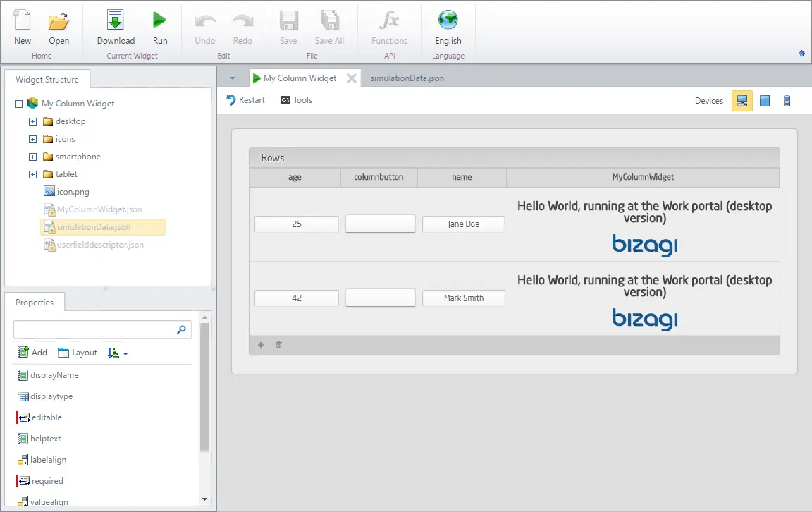Image resolution: width=812 pixels, height=512 pixels.
Task: Restart the widget simulation
Action: (245, 100)
